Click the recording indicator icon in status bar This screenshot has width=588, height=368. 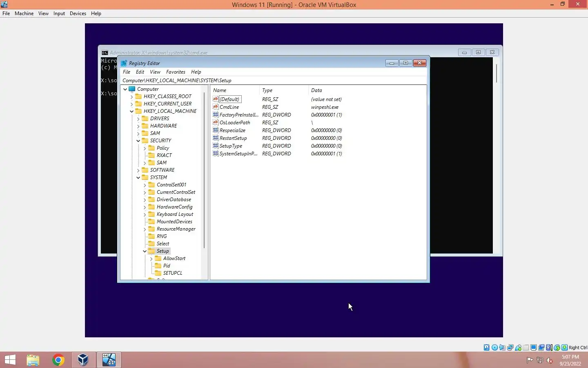click(x=541, y=348)
